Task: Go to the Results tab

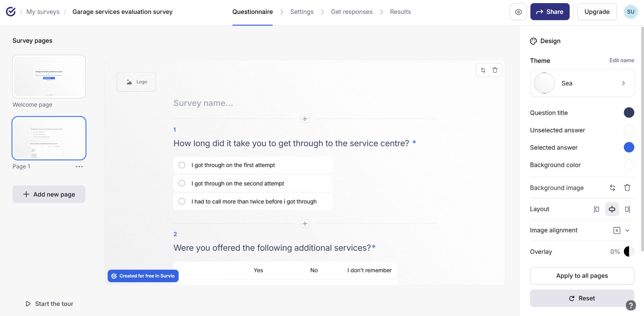Action: click(400, 12)
